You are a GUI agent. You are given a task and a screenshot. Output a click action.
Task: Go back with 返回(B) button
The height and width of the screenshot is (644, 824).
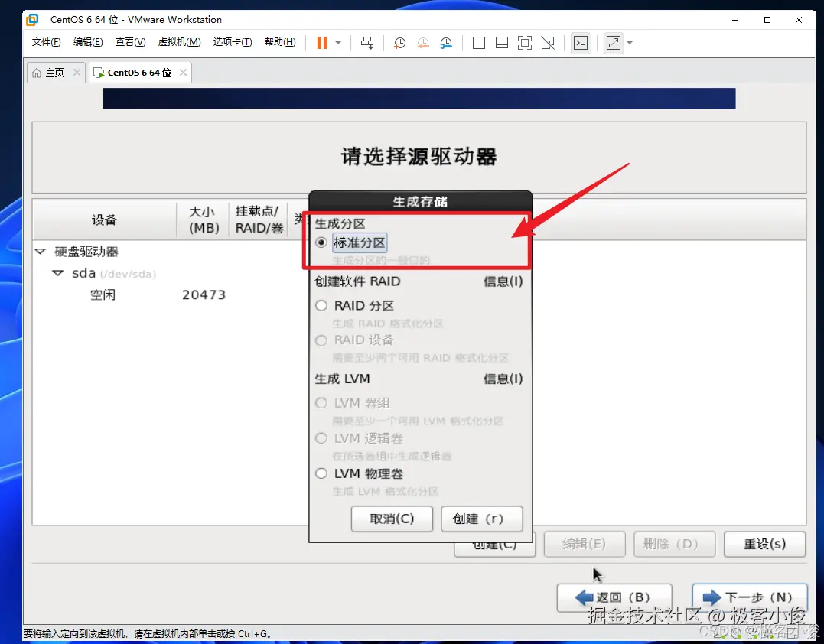(614, 597)
